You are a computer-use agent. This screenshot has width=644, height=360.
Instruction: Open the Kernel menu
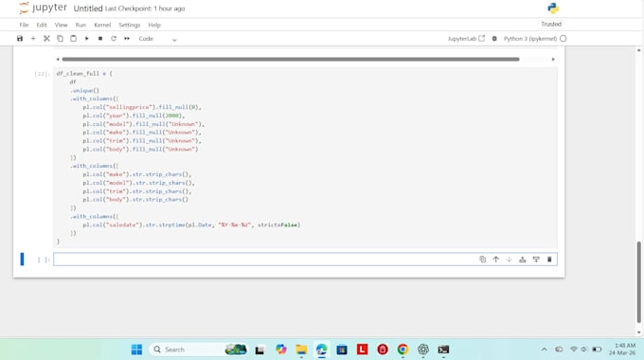(x=102, y=25)
